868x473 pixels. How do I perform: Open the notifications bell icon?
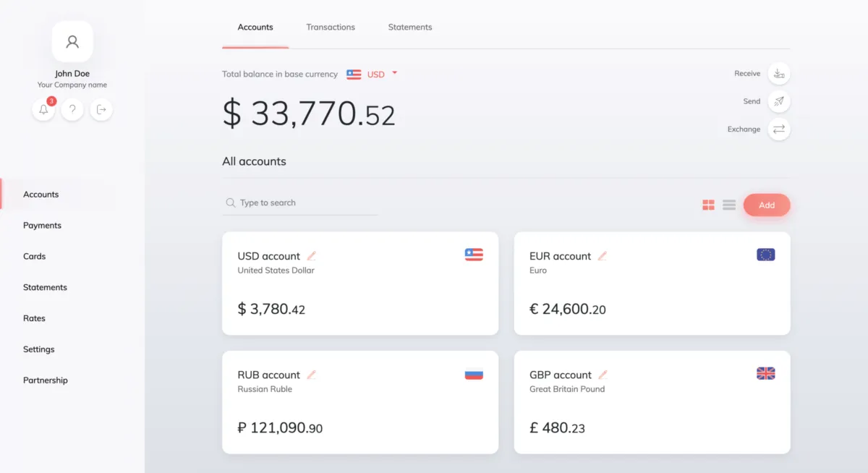click(x=43, y=110)
